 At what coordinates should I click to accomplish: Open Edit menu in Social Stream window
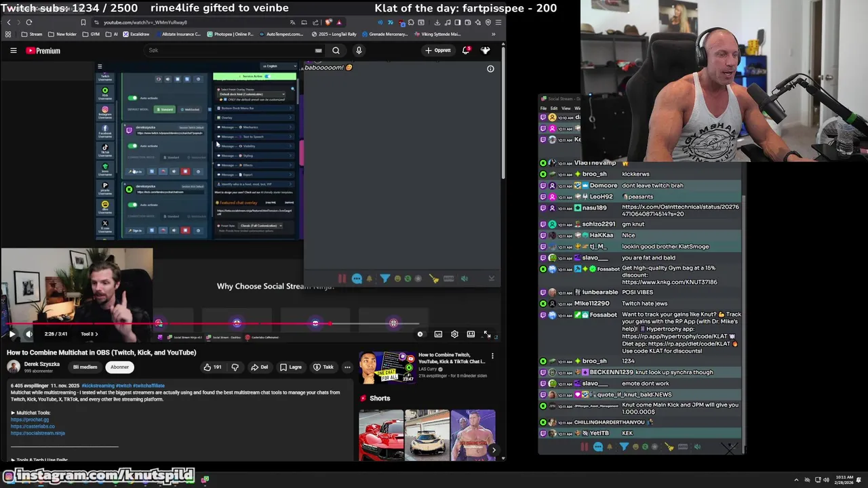point(554,108)
